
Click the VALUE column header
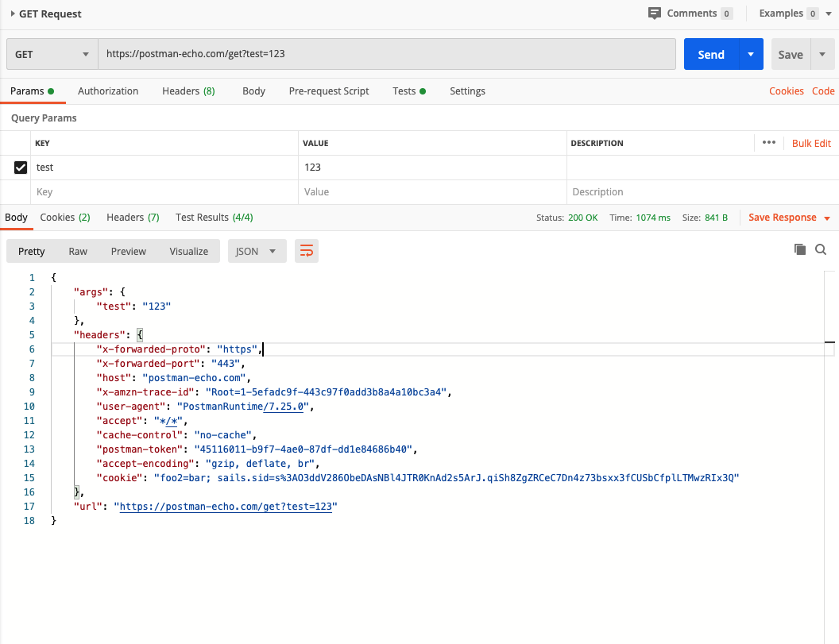coord(315,144)
